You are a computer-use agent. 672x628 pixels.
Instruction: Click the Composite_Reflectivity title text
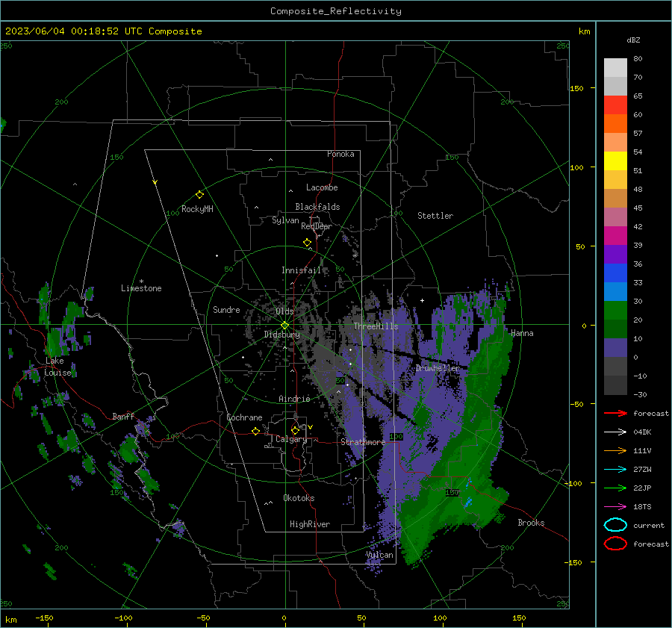coord(335,11)
